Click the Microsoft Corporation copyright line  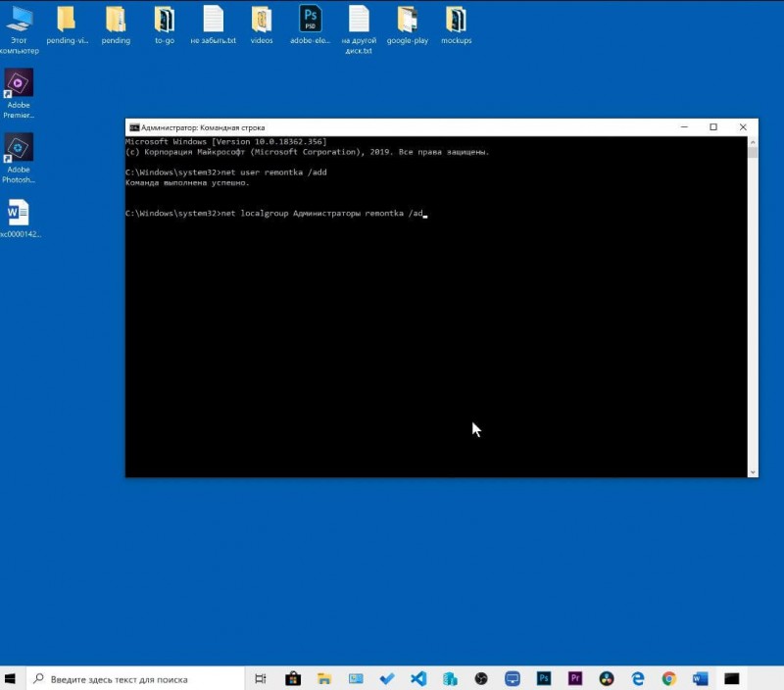tap(308, 152)
